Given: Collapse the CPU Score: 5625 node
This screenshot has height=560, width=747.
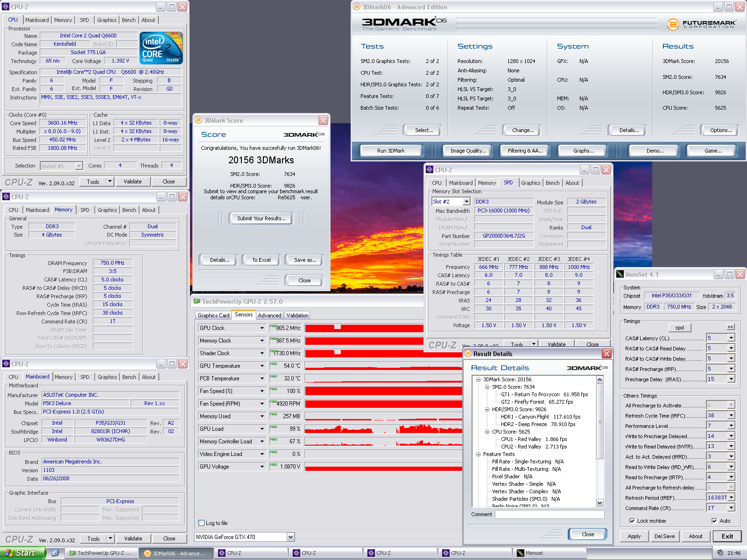Looking at the screenshot, I should point(487,432).
